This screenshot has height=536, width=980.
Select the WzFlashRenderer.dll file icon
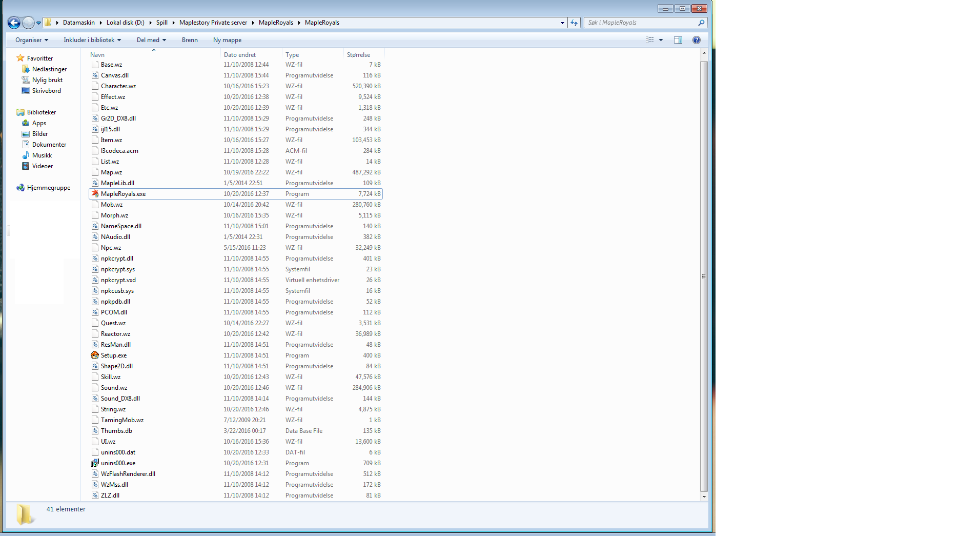coord(95,474)
